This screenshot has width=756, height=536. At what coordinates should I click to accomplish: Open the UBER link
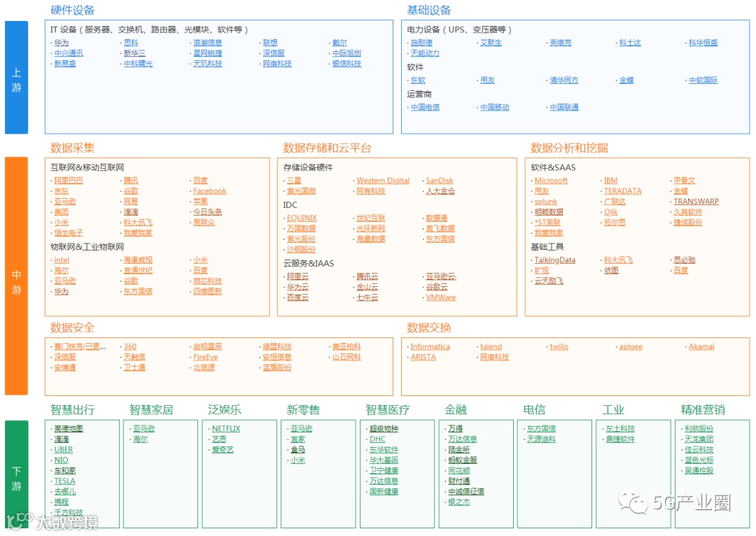click(x=64, y=450)
